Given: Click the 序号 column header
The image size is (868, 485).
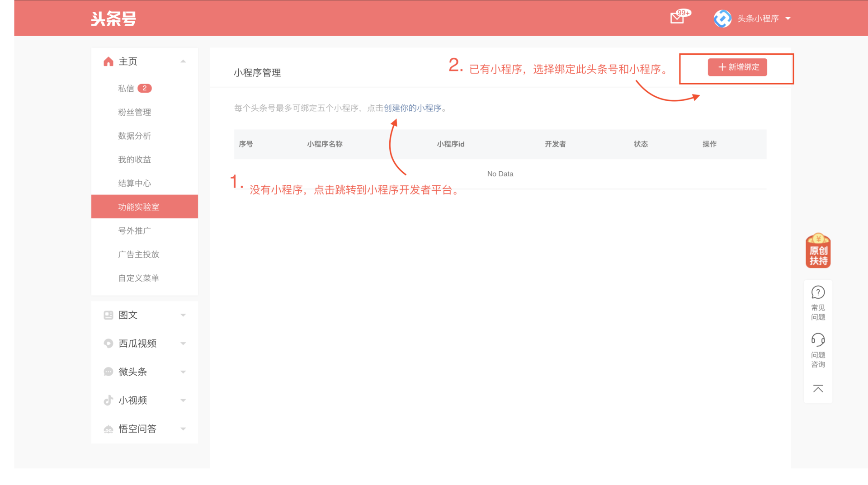Looking at the screenshot, I should 246,144.
